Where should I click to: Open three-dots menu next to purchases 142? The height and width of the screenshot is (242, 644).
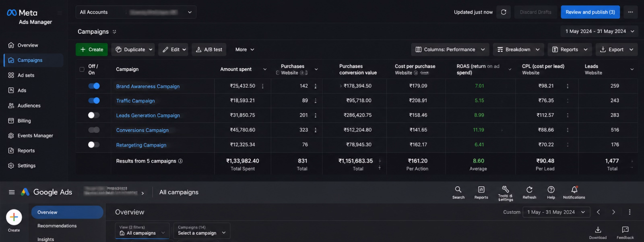coord(316,86)
